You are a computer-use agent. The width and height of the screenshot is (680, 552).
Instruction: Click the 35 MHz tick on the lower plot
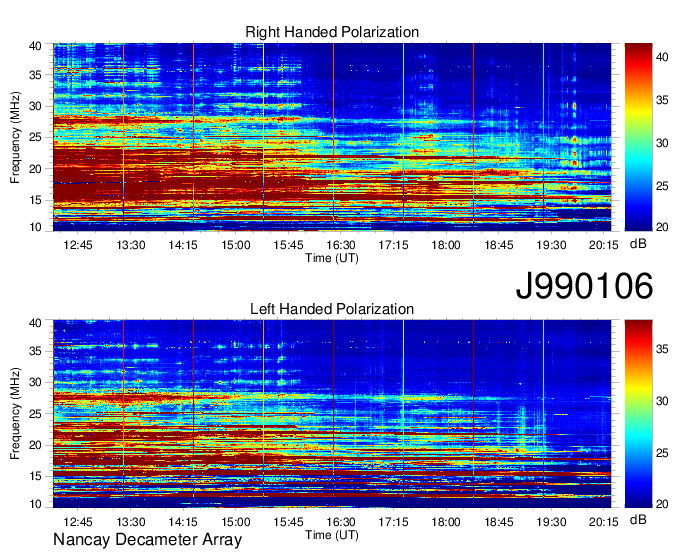click(35, 351)
